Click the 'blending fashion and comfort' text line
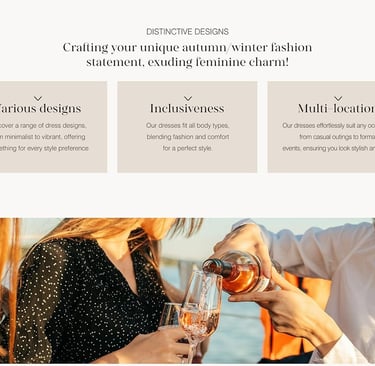 pos(188,137)
